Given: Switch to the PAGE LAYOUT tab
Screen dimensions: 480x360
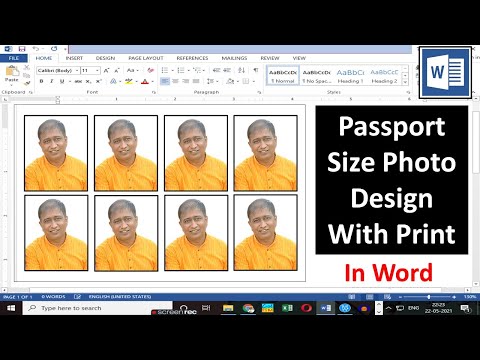Looking at the screenshot, I should point(146,58).
